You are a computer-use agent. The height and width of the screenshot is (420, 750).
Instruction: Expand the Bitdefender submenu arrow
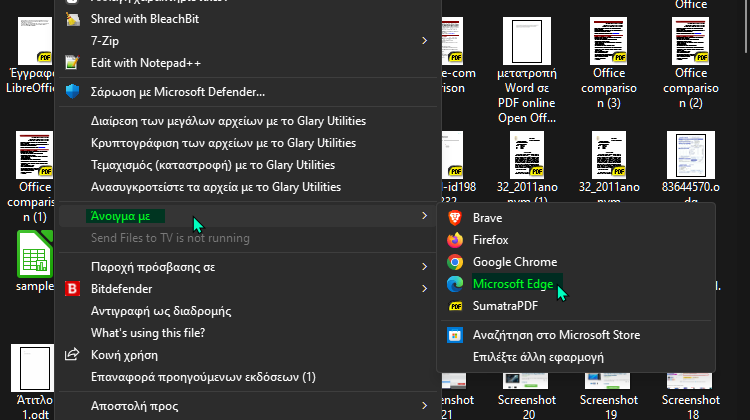pos(424,288)
